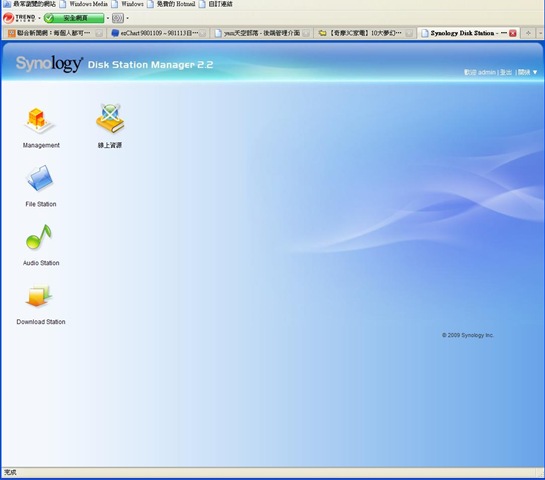The width and height of the screenshot is (545, 480).
Task: Click the Management label text
Action: point(41,145)
